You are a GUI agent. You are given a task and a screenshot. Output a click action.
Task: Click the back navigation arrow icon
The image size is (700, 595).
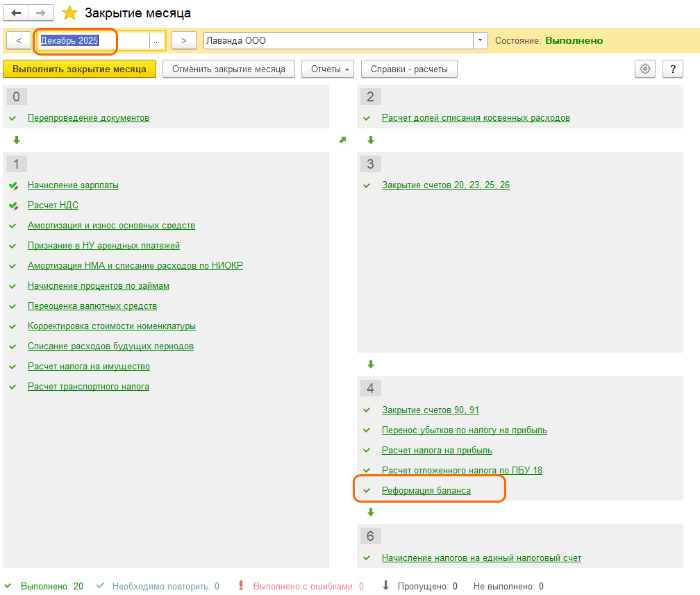coord(17,13)
